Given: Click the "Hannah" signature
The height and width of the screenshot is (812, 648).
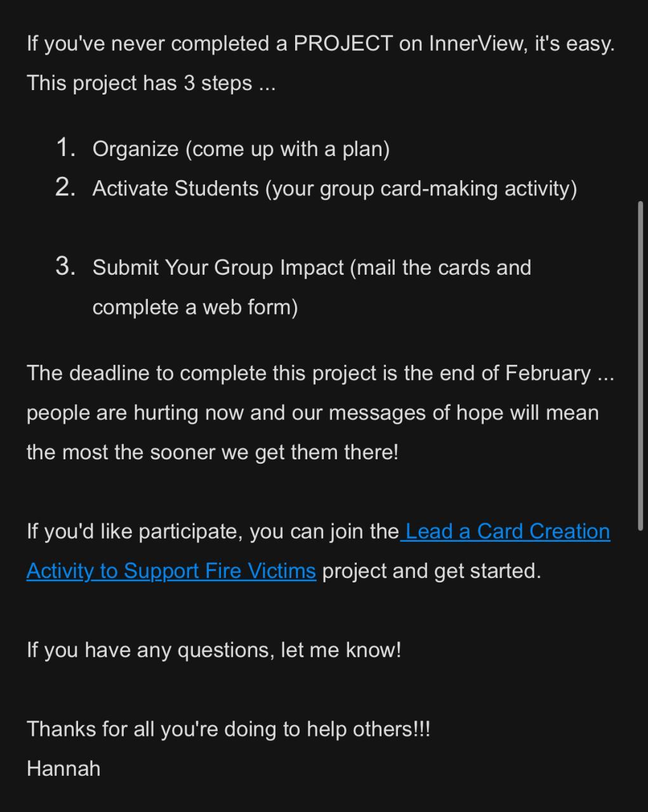Looking at the screenshot, I should [63, 769].
